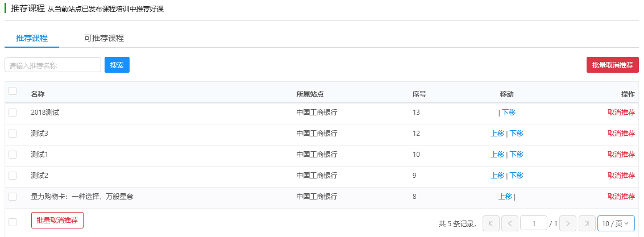Screen dimensions: 644x237
Task: Click next page arrow icon
Action: point(568,224)
